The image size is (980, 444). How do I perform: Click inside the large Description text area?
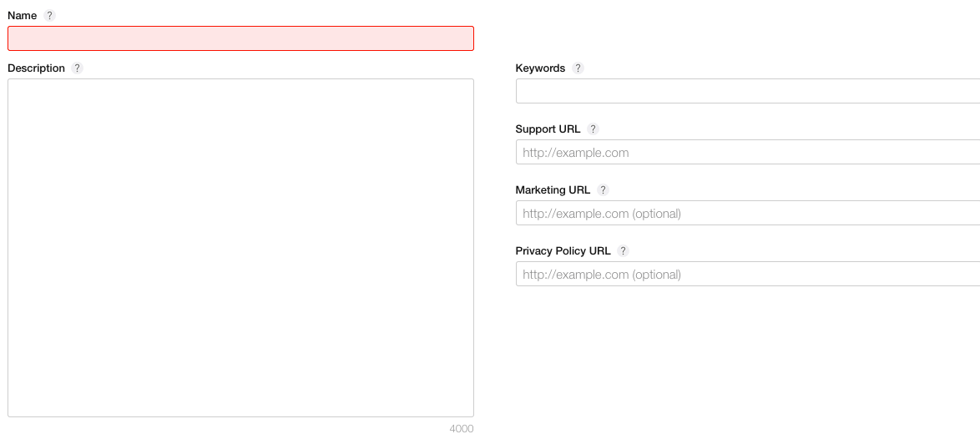pyautogui.click(x=240, y=248)
